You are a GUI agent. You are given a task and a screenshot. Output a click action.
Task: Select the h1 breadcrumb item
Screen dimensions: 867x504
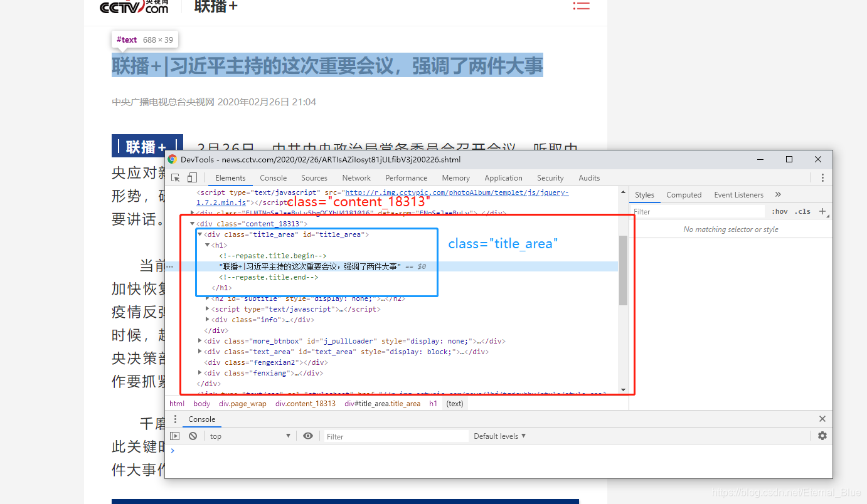tap(433, 403)
